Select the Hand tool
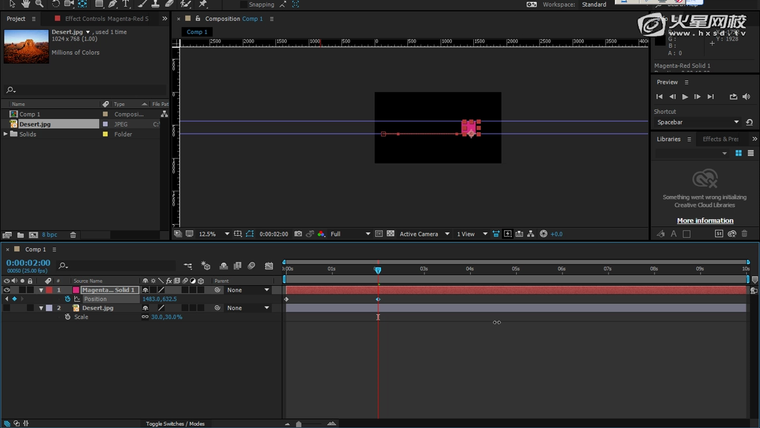 24,4
